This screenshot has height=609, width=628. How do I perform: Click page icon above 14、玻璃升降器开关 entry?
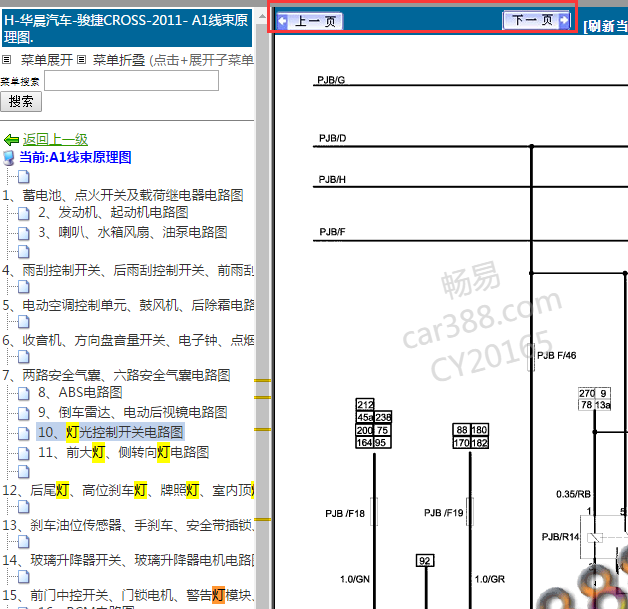coord(24,542)
